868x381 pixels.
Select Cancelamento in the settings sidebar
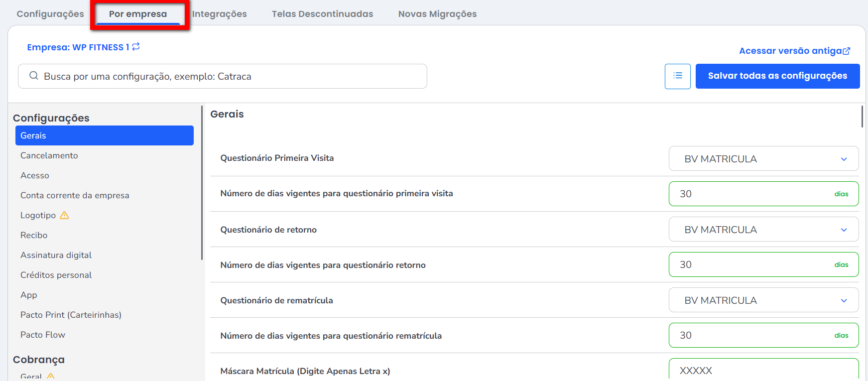49,155
